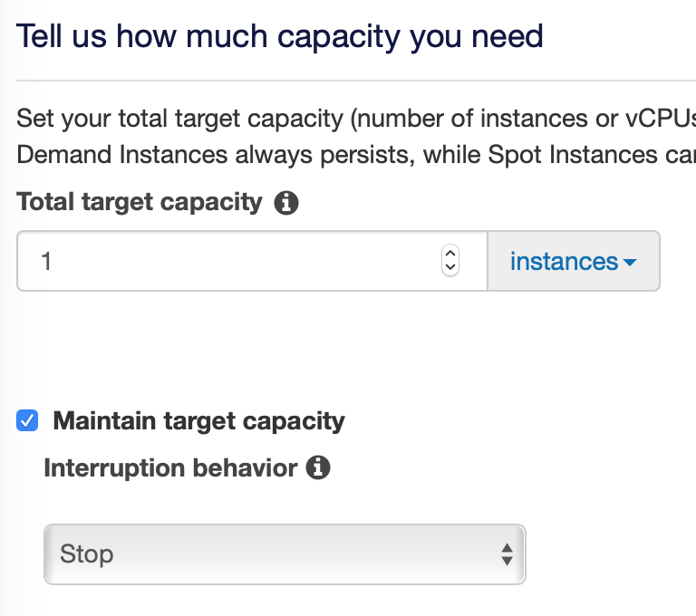This screenshot has width=696, height=616.
Task: Open the instances unit dropdown
Action: click(x=574, y=261)
